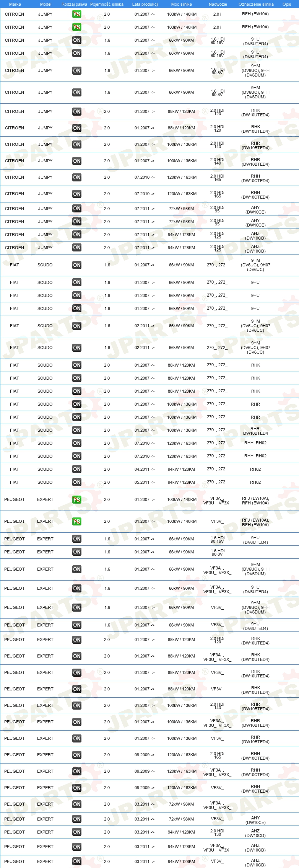
Task: Click ON diesel icon in Fiat Scudo 04.2011 row
Action: tap(77, 469)
